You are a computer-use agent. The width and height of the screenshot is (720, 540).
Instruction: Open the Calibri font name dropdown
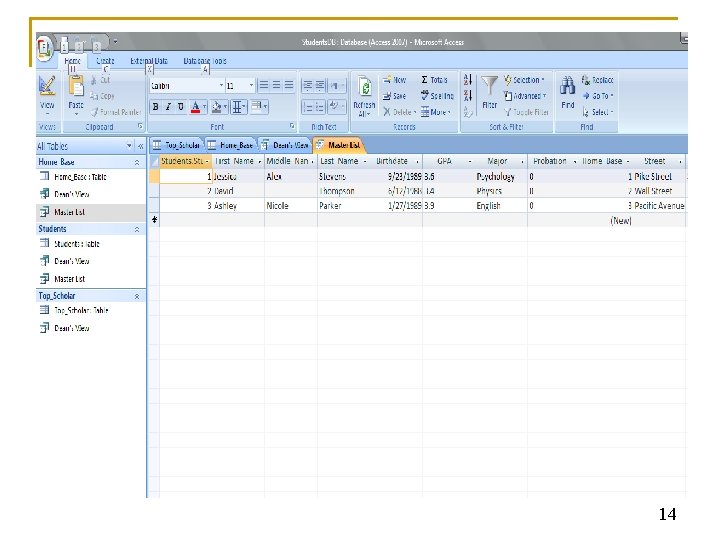(x=221, y=85)
